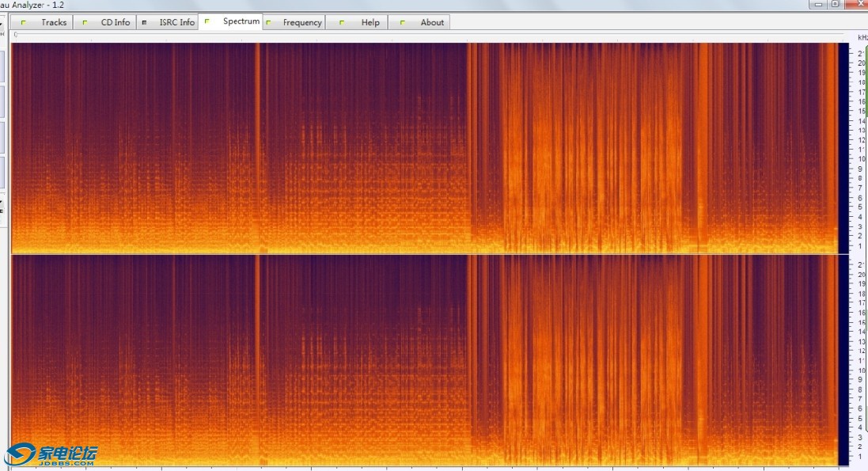Open the About tab

431,22
